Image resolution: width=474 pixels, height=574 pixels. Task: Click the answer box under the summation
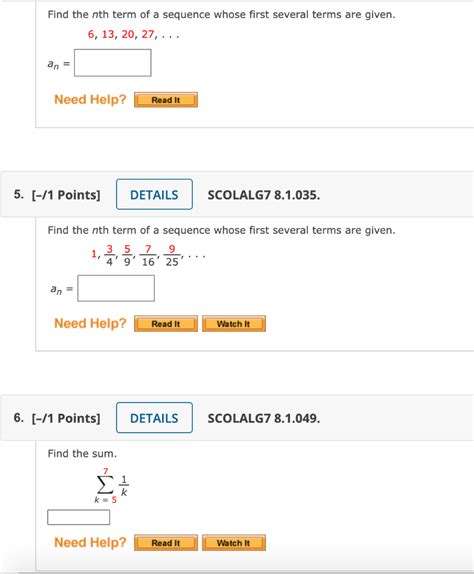coord(79,517)
